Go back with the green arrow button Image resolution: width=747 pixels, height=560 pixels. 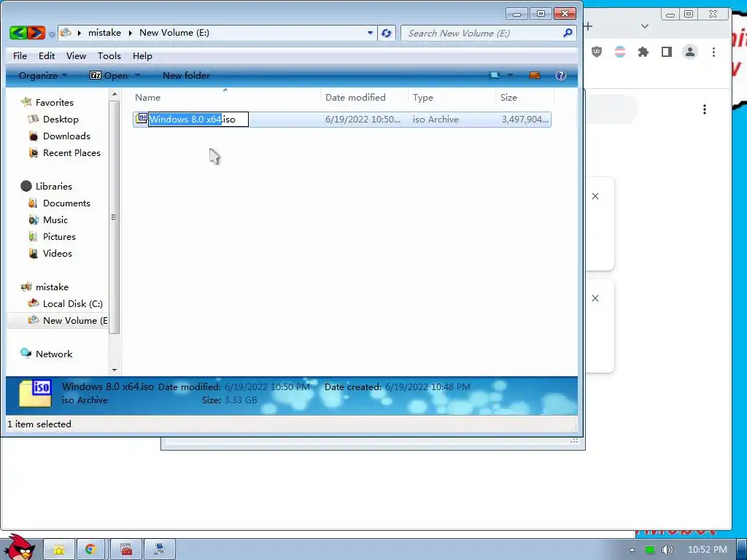pyautogui.click(x=18, y=33)
